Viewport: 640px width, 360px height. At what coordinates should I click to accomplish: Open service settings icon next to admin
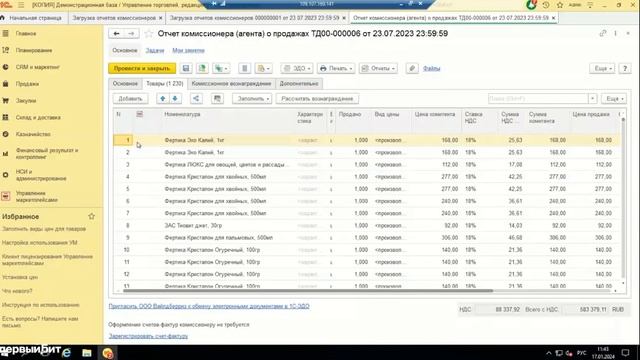pos(590,5)
